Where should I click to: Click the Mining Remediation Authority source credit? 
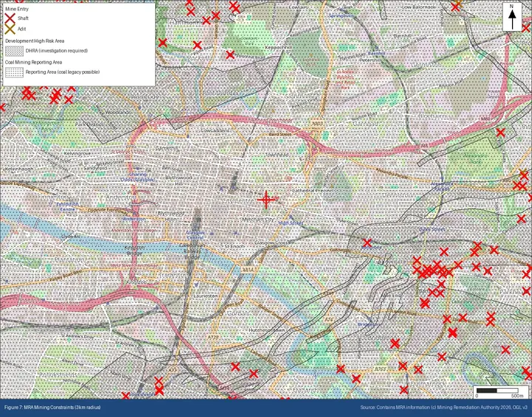[444, 407]
